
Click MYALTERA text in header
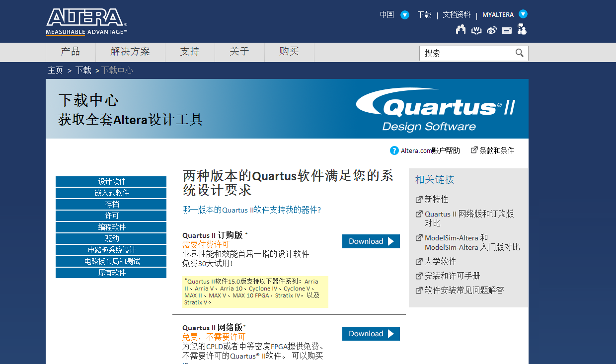tap(498, 15)
